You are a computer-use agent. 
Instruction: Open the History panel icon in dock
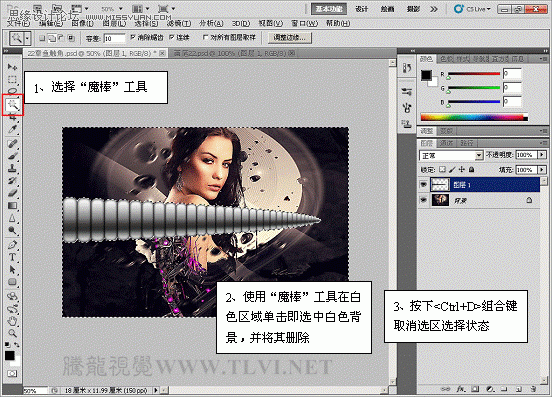[x=407, y=68]
